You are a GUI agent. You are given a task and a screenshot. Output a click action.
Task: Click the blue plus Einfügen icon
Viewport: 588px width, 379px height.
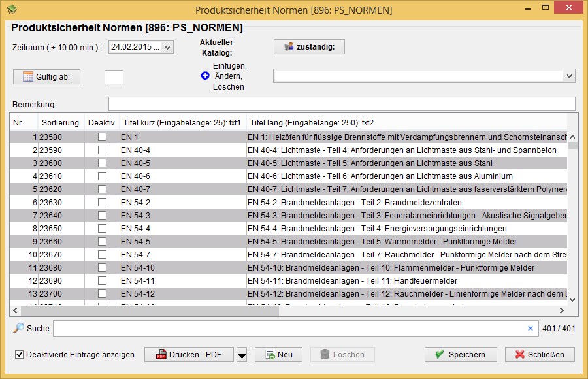coord(204,76)
